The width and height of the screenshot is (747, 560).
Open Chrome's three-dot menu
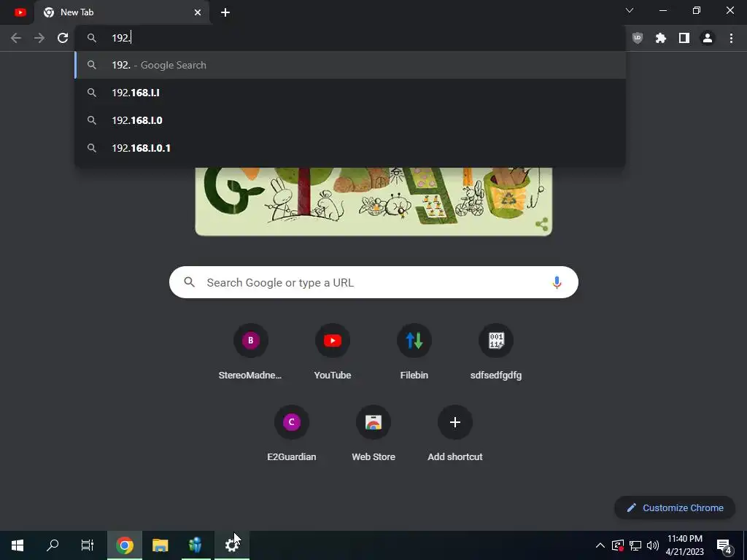731,38
